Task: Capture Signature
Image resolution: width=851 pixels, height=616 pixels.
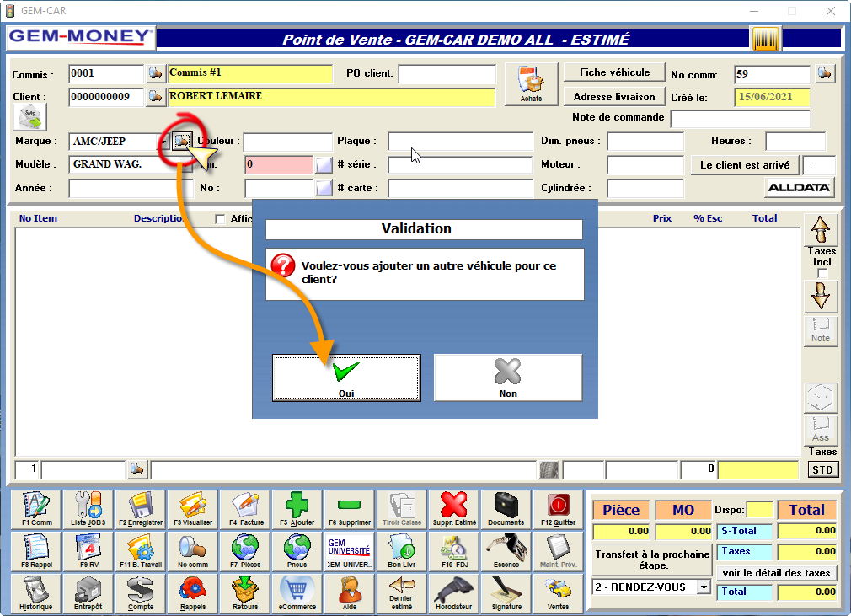Action: pos(506,593)
